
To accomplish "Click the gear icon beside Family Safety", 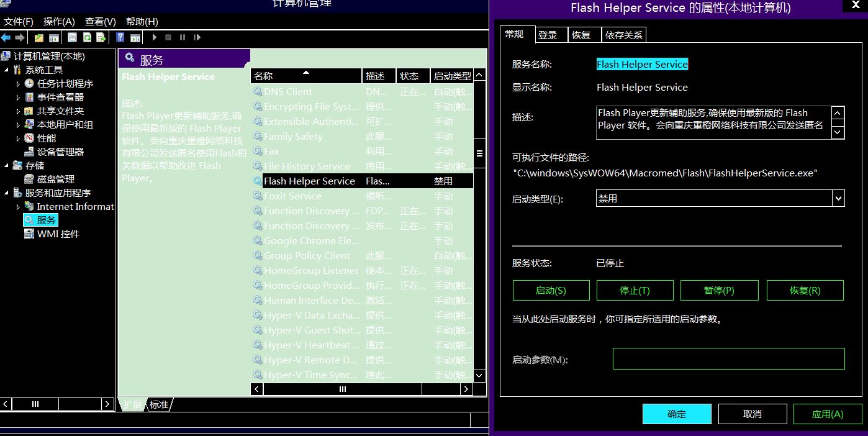I will 258,137.
